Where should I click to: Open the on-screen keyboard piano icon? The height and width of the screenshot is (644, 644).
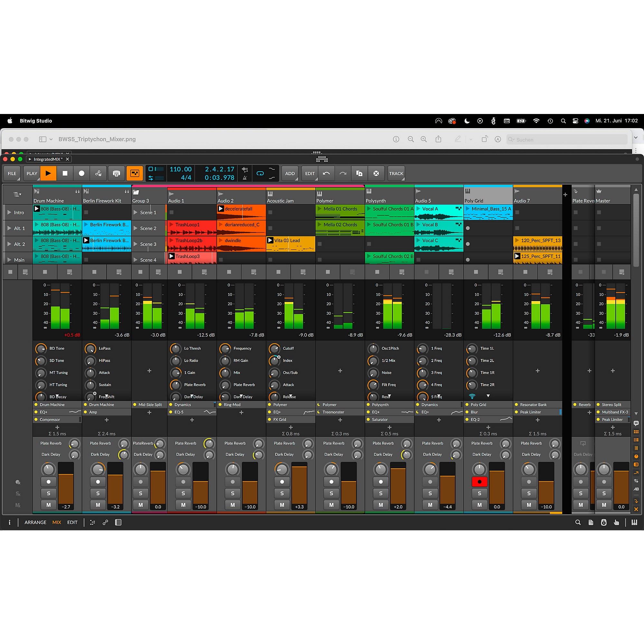pos(634,522)
